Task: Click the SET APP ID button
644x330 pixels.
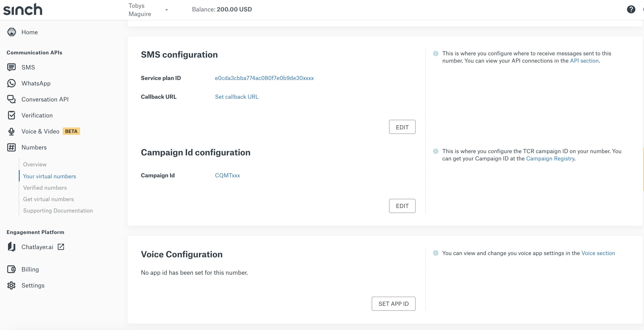Action: [393, 304]
